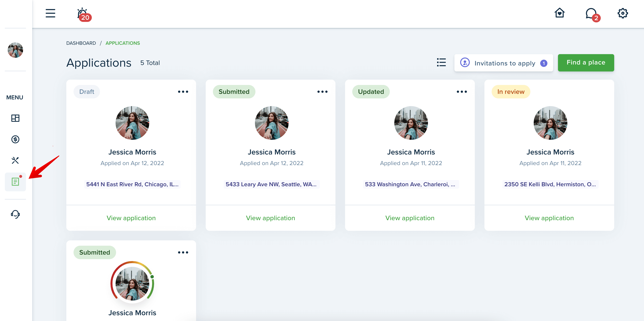Click Jessica Morris name on Seattle card
This screenshot has height=321, width=644.
click(x=272, y=152)
